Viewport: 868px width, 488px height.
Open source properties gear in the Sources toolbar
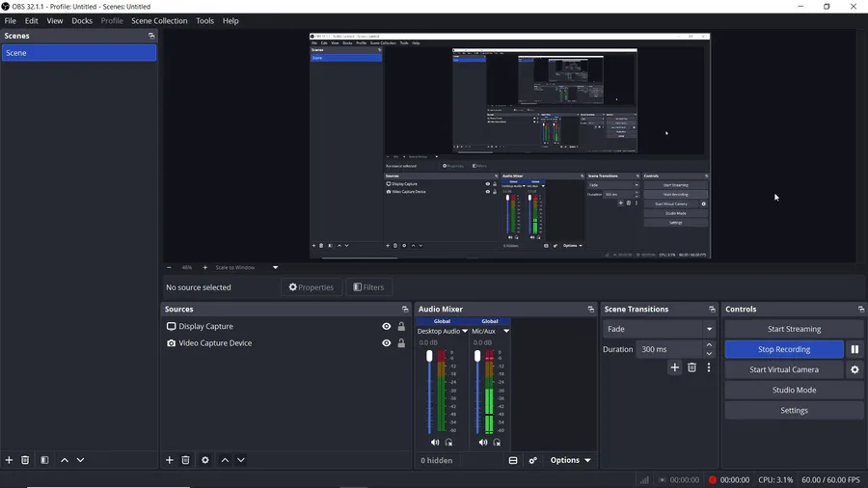[x=205, y=460]
